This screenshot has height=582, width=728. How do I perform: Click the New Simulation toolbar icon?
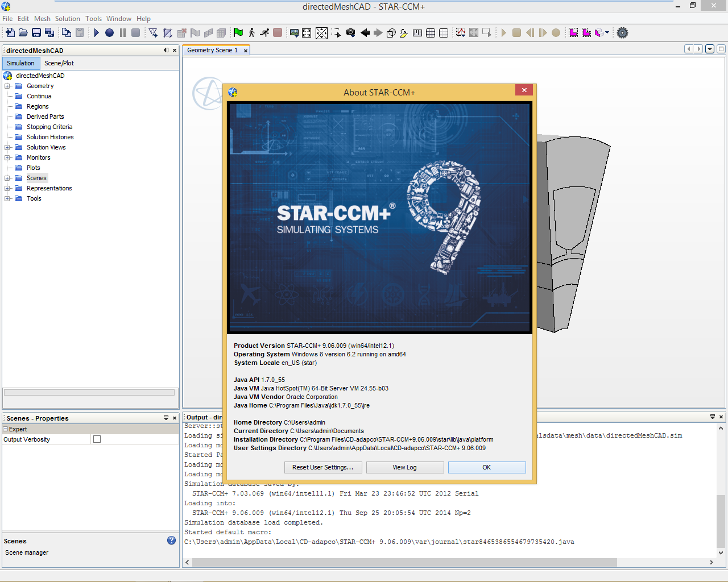tap(10, 33)
